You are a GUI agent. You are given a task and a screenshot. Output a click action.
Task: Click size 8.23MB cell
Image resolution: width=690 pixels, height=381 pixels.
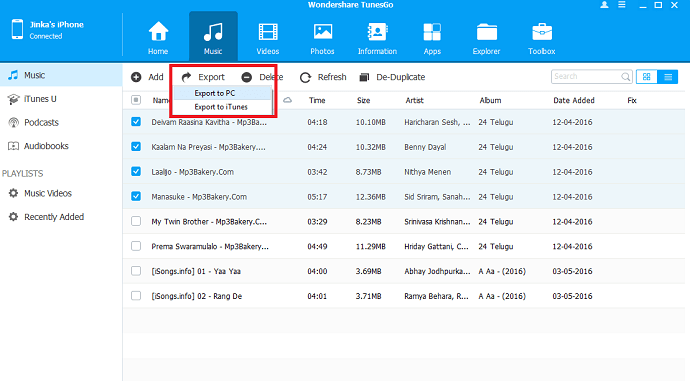pyautogui.click(x=368, y=222)
